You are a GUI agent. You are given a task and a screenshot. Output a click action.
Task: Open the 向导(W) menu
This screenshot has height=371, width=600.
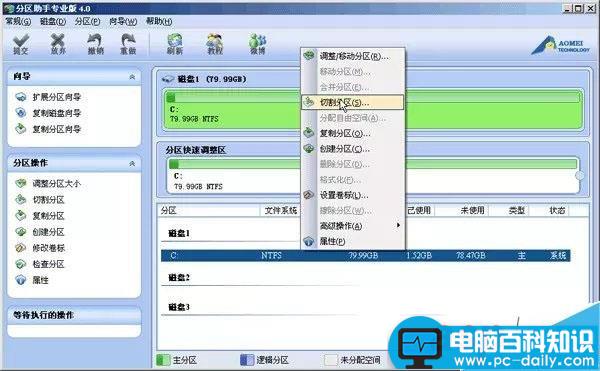(123, 21)
